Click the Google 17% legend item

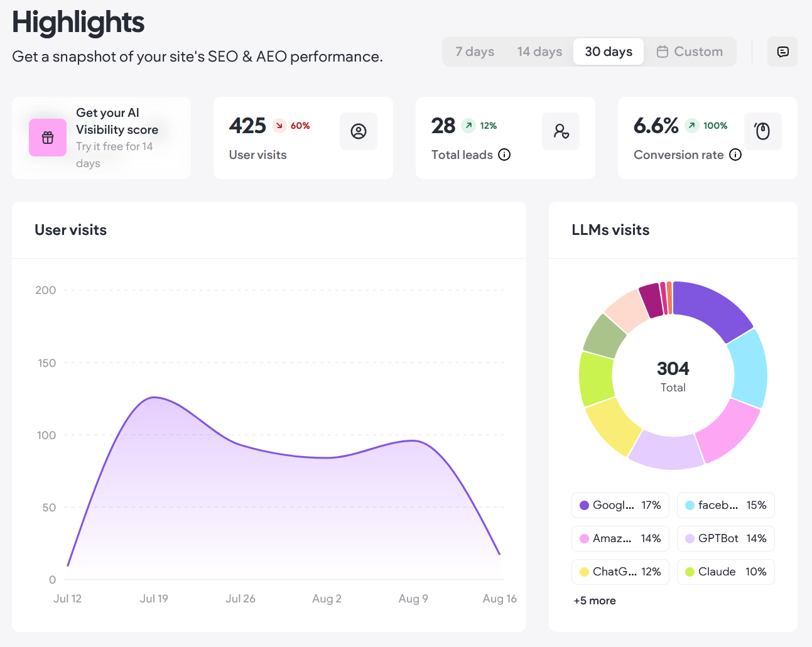(620, 505)
